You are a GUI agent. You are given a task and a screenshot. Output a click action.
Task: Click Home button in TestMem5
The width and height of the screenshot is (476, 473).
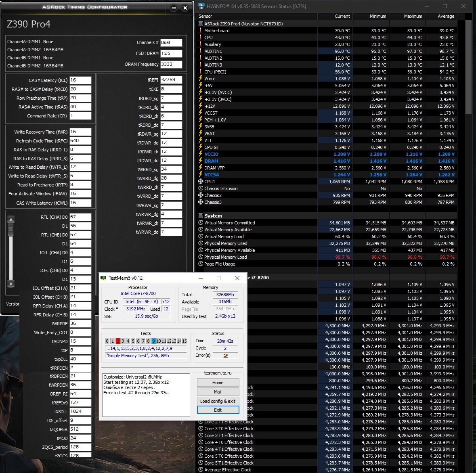[218, 383]
